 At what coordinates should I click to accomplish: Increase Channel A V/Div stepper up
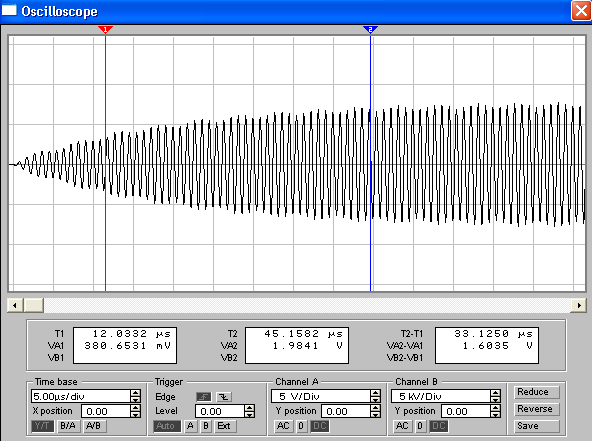pyautogui.click(x=375, y=393)
